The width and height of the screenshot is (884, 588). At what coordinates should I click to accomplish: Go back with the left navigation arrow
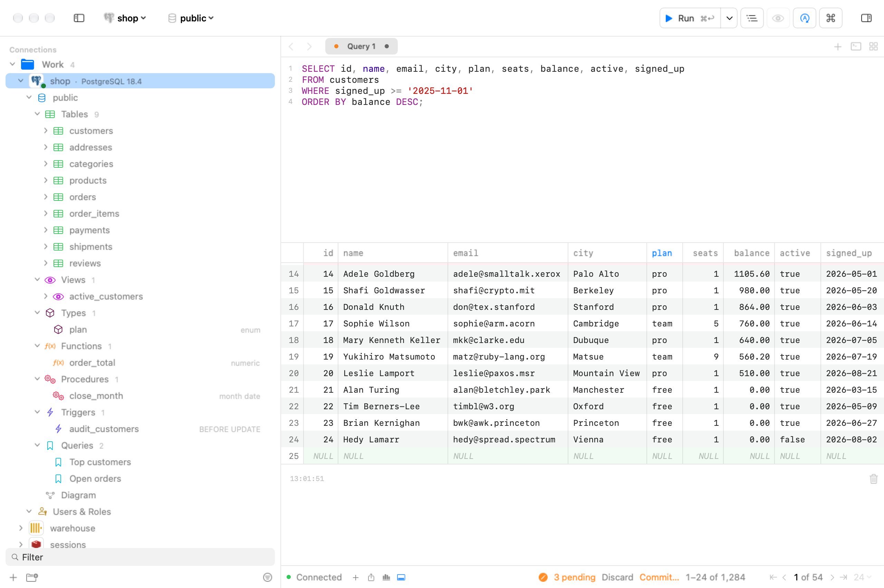tap(291, 47)
